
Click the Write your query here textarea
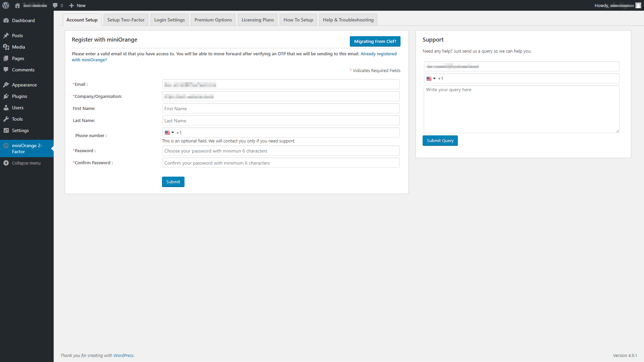click(522, 109)
